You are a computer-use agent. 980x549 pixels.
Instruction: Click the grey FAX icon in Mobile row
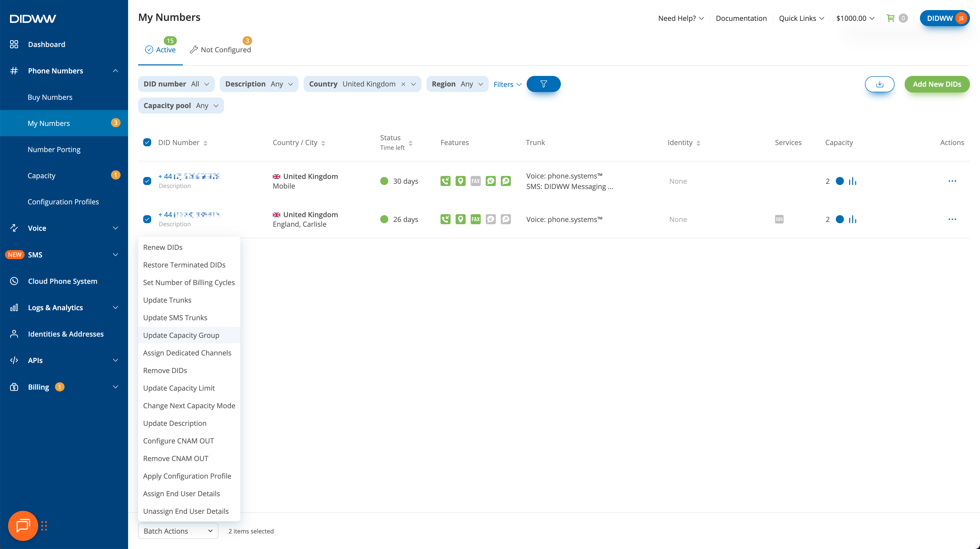pyautogui.click(x=475, y=181)
